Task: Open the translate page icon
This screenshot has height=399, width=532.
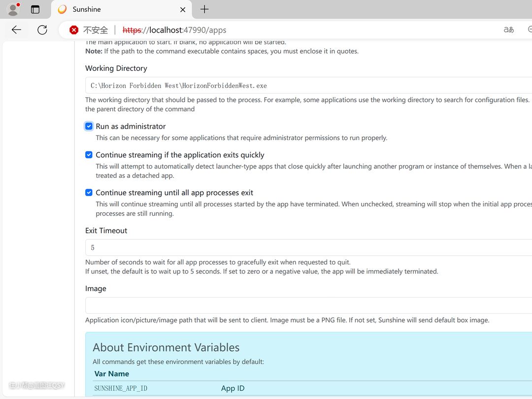Action: tap(508, 30)
